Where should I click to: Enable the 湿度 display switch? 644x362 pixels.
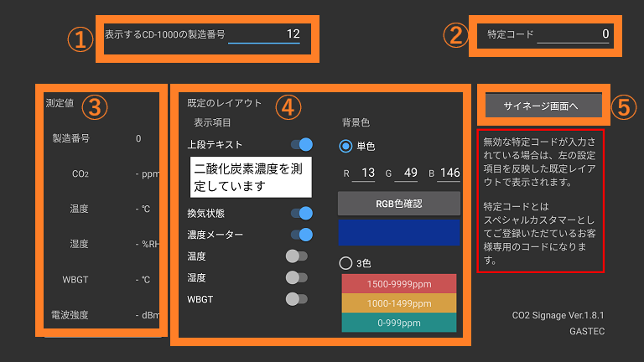(297, 277)
